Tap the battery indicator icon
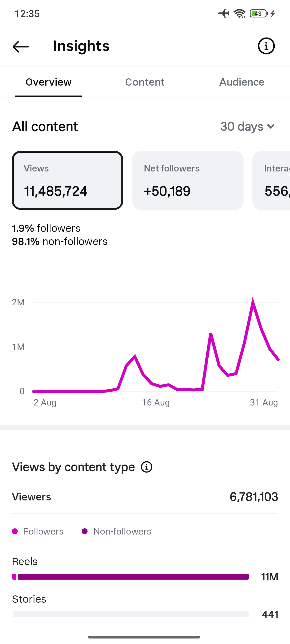The image size is (290, 644). pyautogui.click(x=259, y=13)
